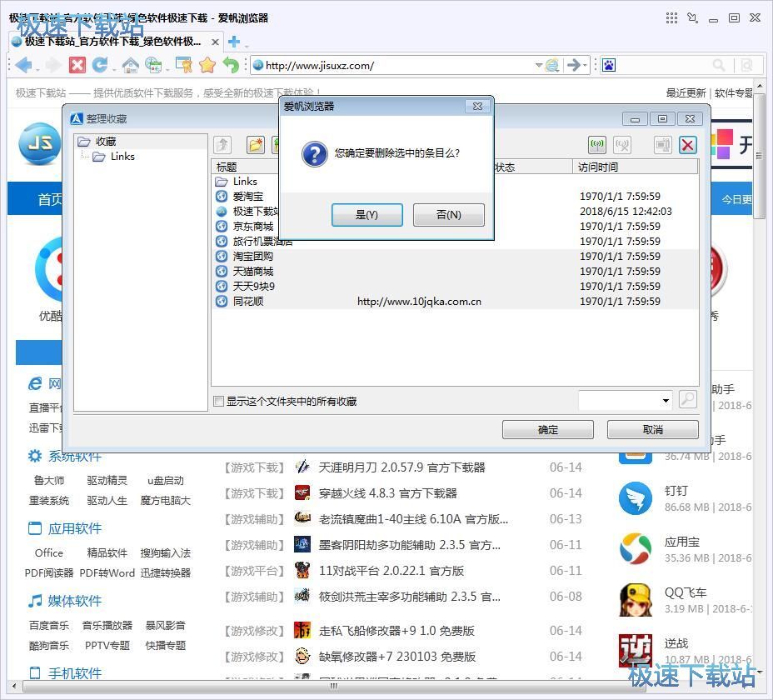
Task: Select the 收藏 root folder in tree
Action: tap(106, 142)
